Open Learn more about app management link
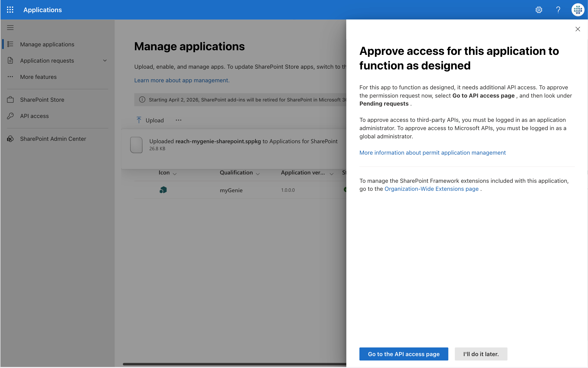 (x=182, y=80)
